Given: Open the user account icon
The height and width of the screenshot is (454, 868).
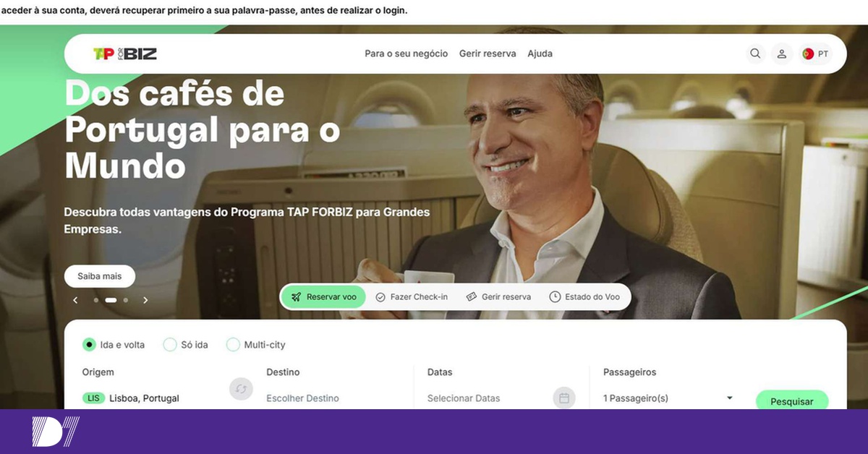Looking at the screenshot, I should tap(782, 53).
